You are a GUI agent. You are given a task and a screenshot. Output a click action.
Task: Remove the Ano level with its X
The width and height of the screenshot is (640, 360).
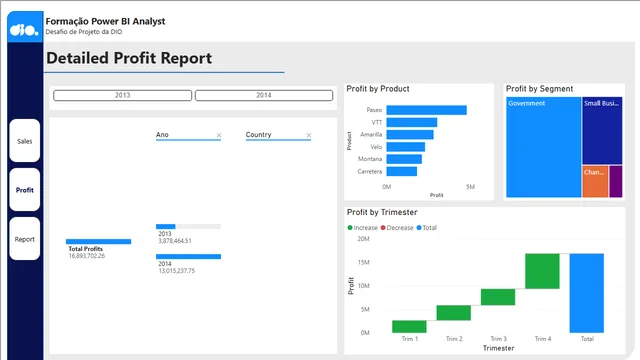pos(219,135)
